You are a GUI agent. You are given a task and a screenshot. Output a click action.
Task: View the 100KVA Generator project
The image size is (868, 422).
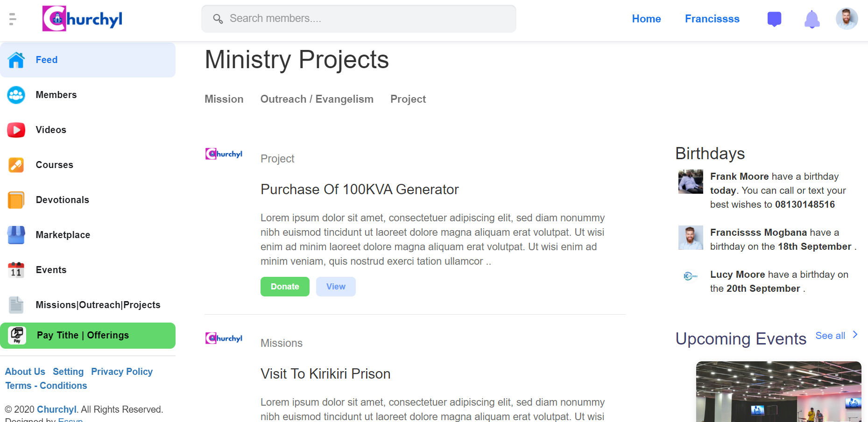point(336,287)
